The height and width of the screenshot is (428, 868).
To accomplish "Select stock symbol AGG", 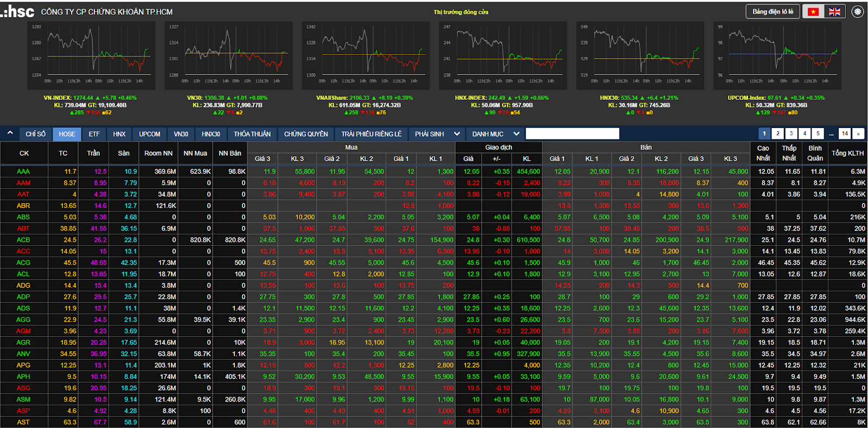I will point(23,320).
